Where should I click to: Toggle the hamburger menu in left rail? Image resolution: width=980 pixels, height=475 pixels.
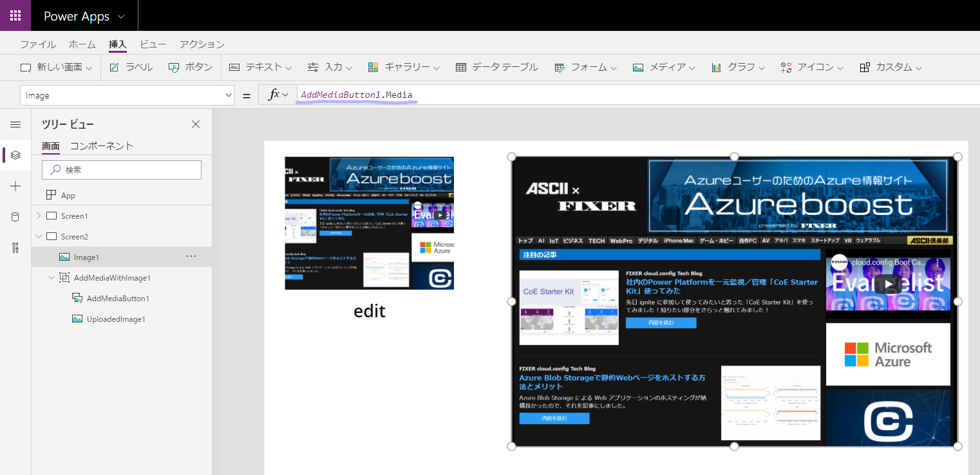(15, 124)
